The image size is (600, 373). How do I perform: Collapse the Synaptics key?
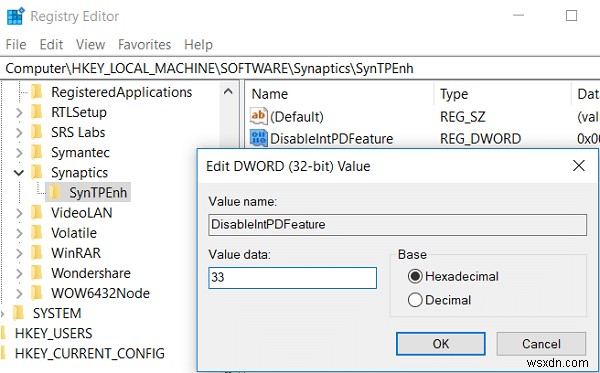(19, 173)
